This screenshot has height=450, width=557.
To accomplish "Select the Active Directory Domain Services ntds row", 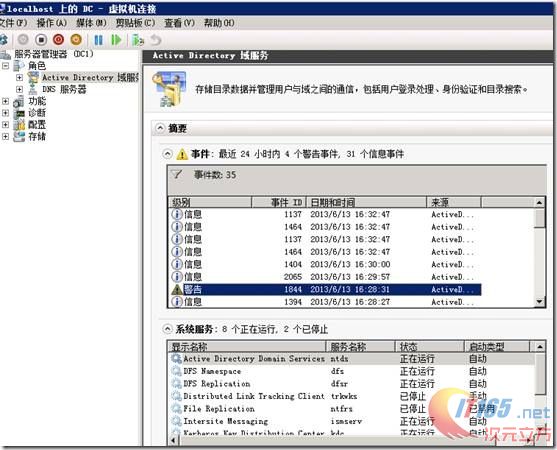I will coord(352,359).
